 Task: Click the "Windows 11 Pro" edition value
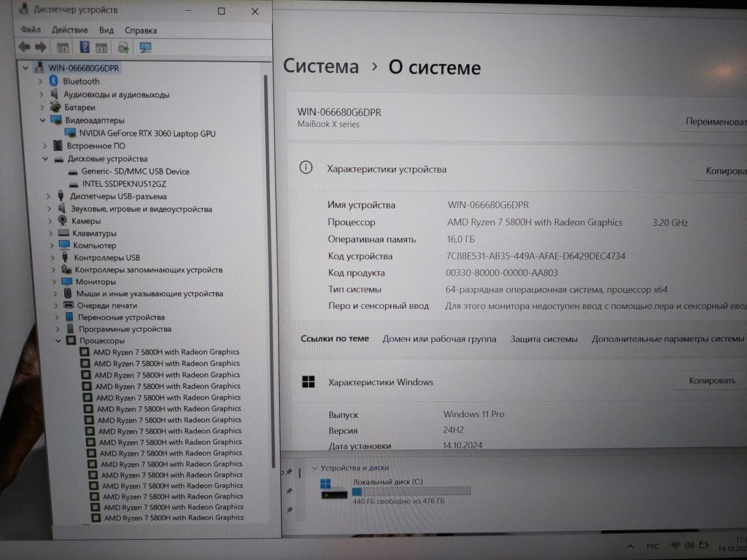click(473, 414)
